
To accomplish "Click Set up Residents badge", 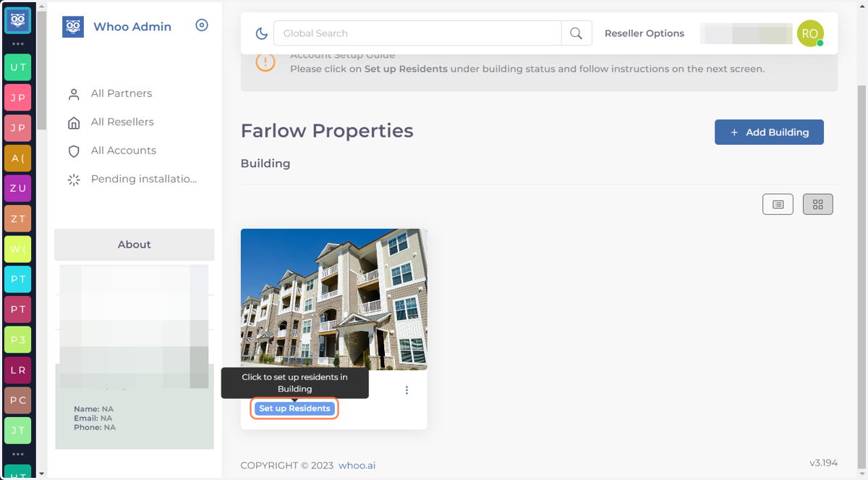I will (x=295, y=408).
